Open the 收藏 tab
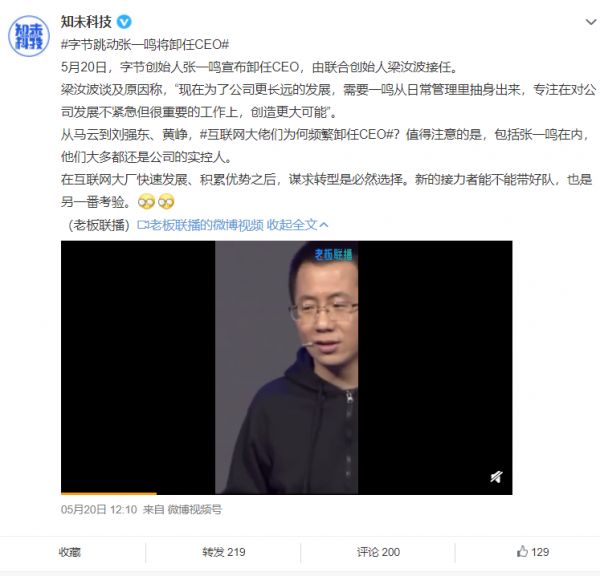The width and height of the screenshot is (600, 576). click(x=70, y=552)
